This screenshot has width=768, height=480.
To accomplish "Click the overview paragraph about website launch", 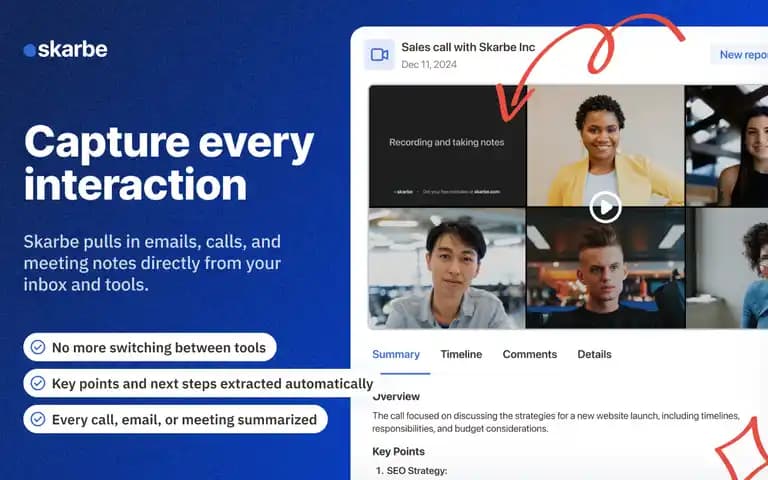I will click(x=556, y=422).
